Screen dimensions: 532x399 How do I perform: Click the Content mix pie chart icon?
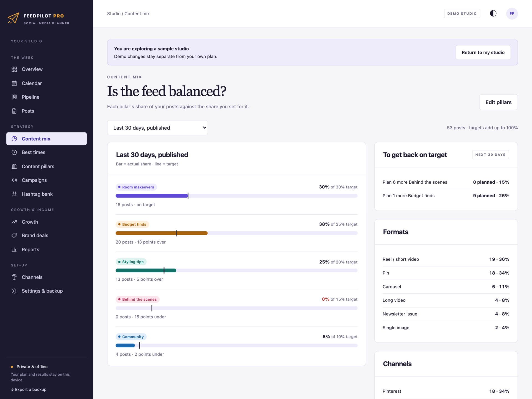click(14, 139)
